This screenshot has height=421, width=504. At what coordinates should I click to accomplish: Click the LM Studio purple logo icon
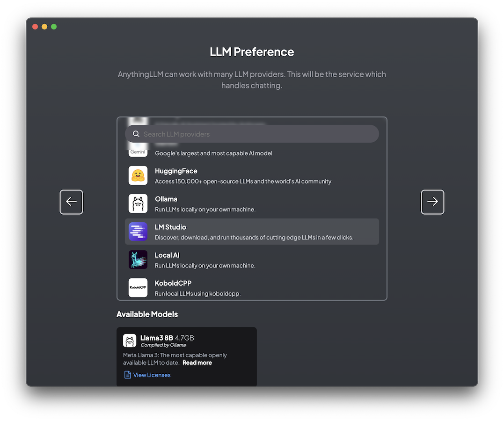tap(138, 232)
